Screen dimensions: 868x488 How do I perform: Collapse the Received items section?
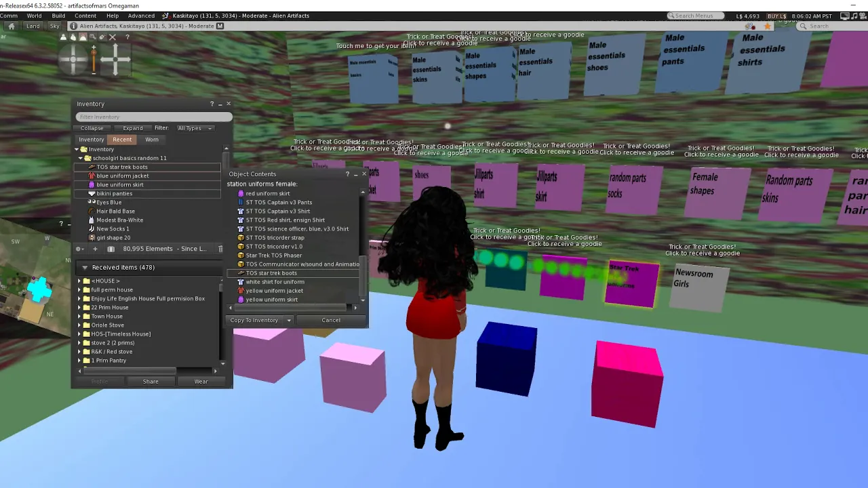pos(85,268)
